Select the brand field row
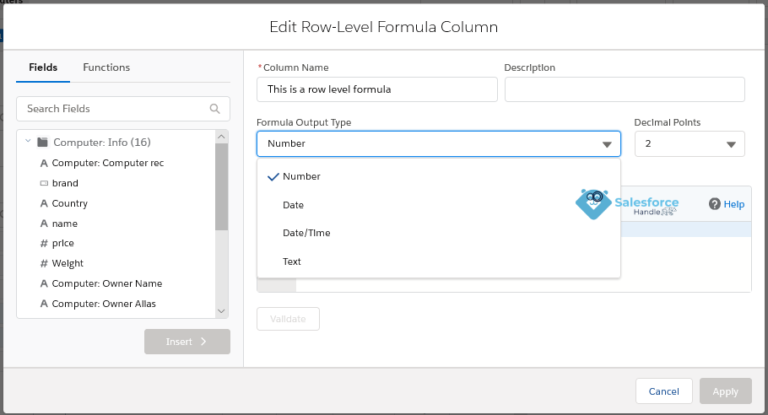 pos(116,183)
